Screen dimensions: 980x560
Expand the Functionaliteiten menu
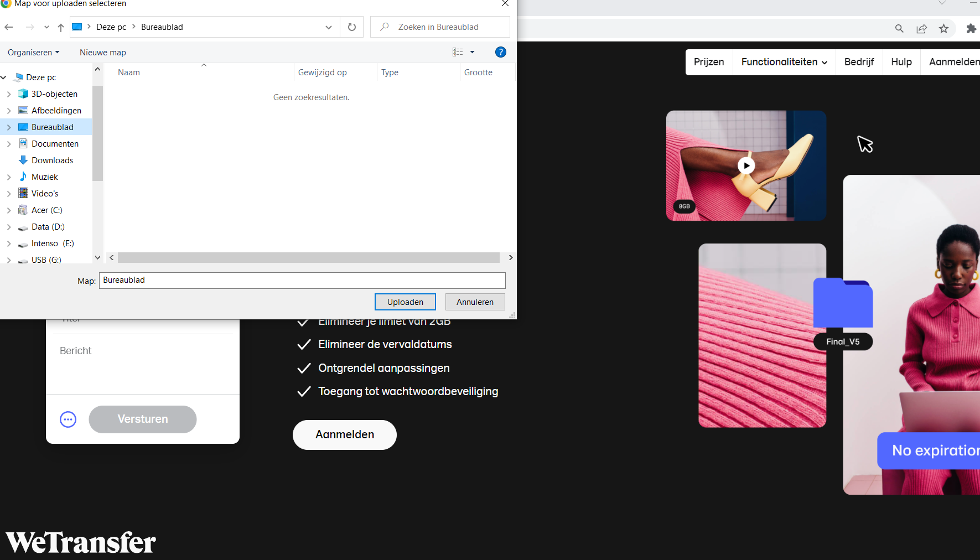[x=784, y=62]
